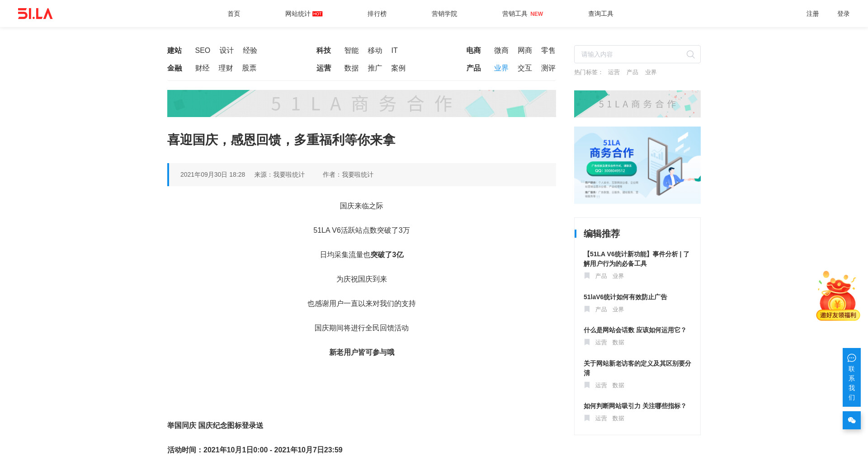Click the bookmark icon under 什么是网站会话数
The height and width of the screenshot is (470, 868).
(587, 342)
